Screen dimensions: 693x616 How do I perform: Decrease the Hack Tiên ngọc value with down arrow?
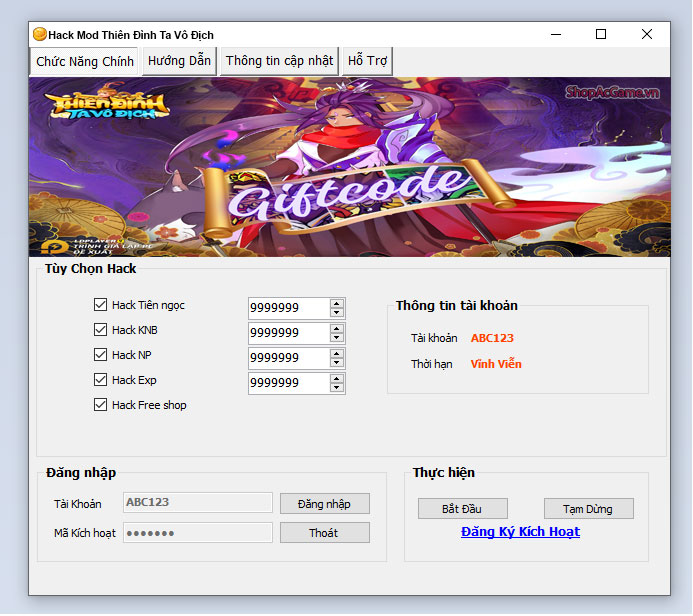point(337,312)
